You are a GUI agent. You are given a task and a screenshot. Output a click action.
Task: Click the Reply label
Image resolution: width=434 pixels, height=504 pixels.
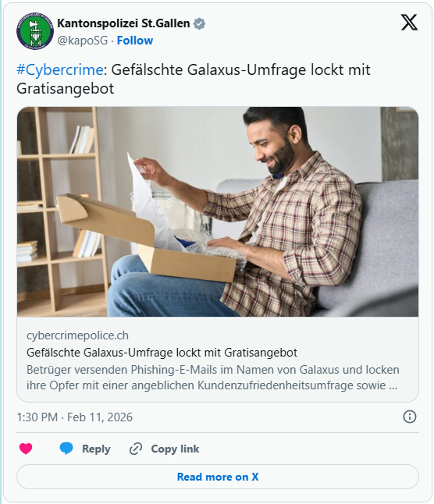(x=96, y=449)
